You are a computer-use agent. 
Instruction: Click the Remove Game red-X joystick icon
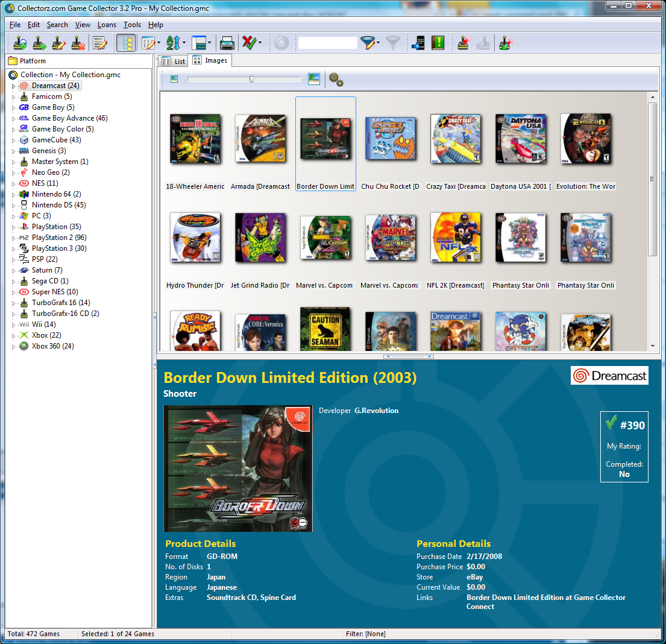[x=78, y=43]
